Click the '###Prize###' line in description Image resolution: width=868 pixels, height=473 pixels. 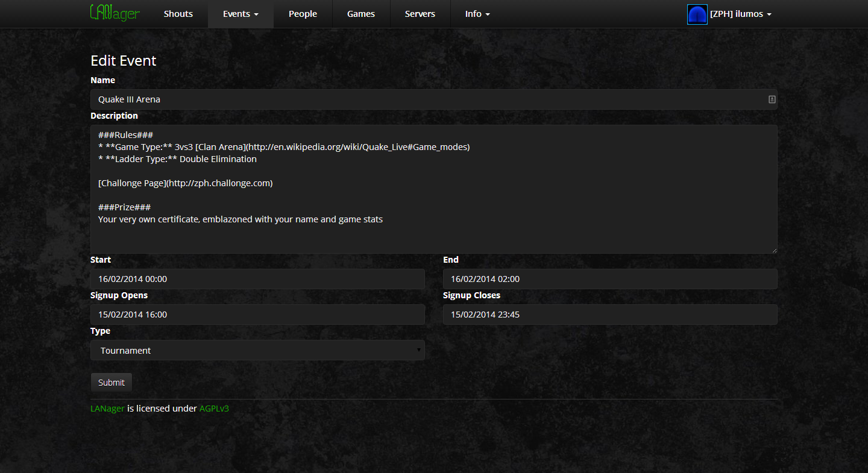[124, 207]
